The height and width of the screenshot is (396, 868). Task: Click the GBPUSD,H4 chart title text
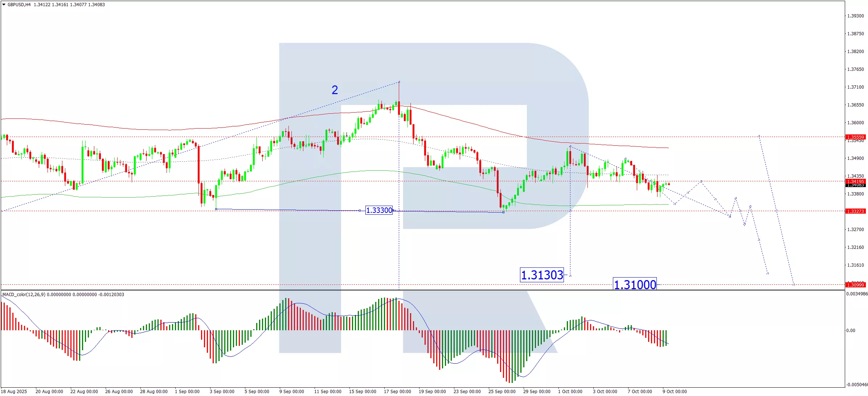[19, 5]
